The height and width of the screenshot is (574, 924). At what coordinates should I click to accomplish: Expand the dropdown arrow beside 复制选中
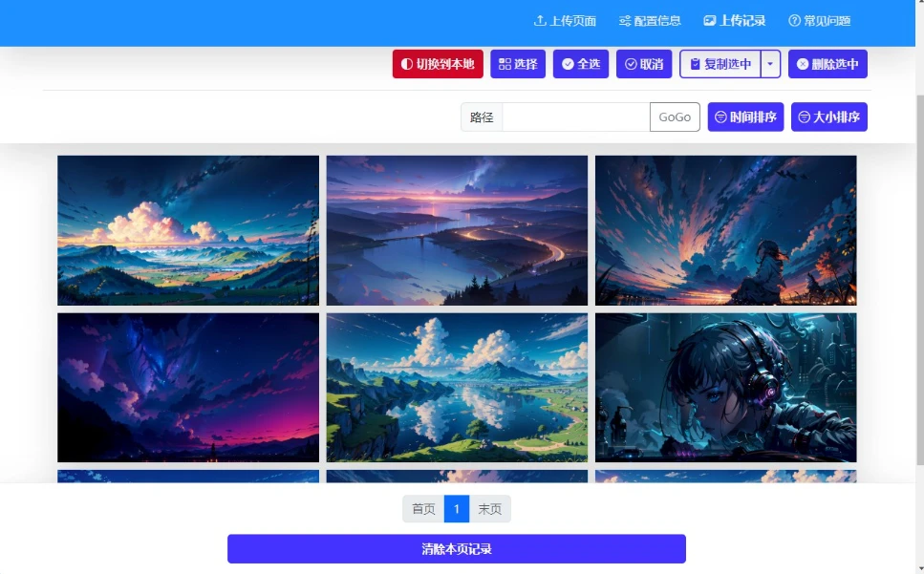tap(771, 64)
